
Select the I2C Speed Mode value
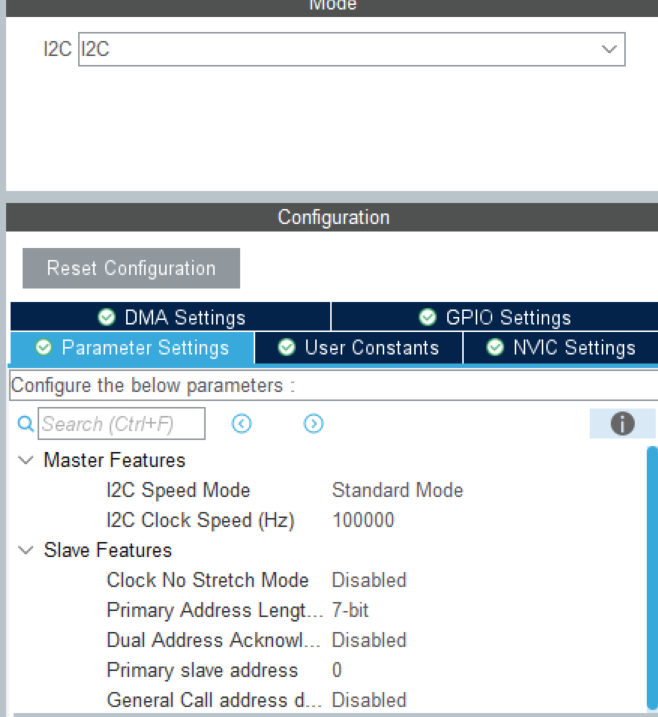point(397,490)
